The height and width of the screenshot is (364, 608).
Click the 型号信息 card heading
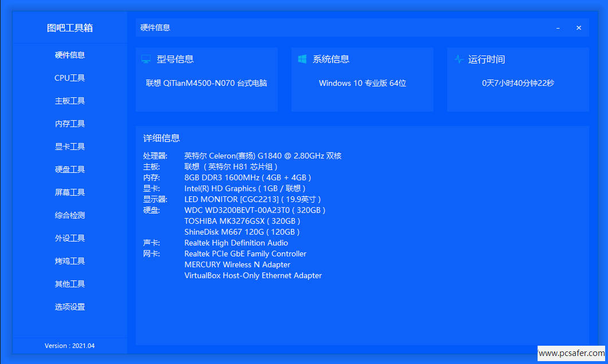click(175, 59)
